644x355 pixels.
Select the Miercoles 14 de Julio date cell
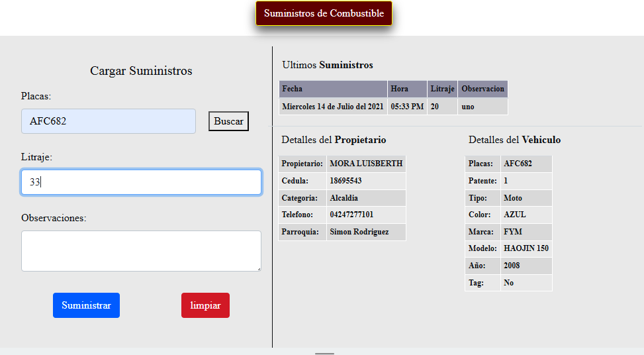point(333,106)
